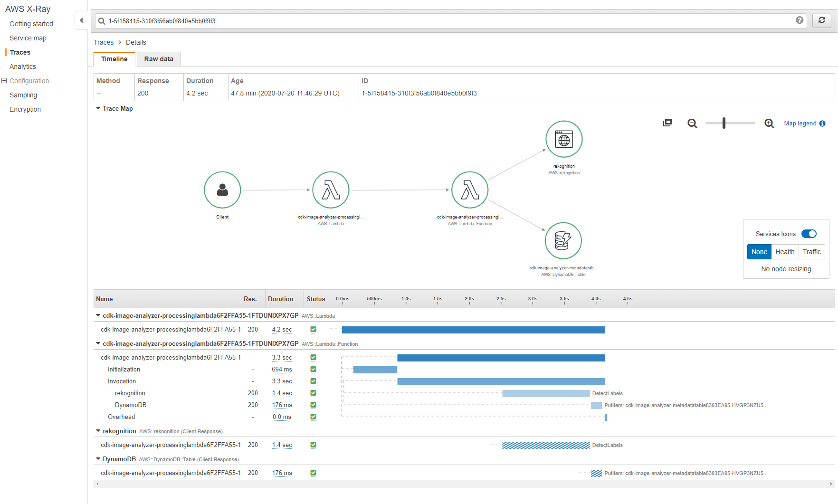Switch to the Raw data tab

coord(159,59)
